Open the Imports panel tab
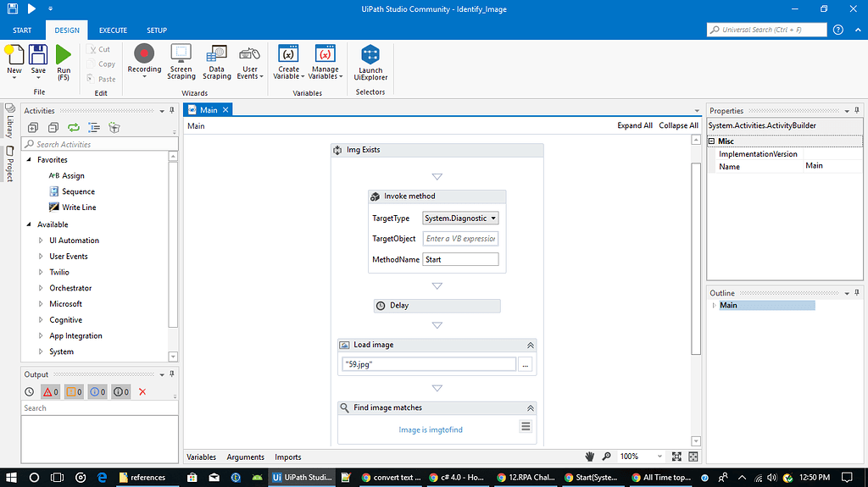The width and height of the screenshot is (868, 487). pyautogui.click(x=288, y=457)
